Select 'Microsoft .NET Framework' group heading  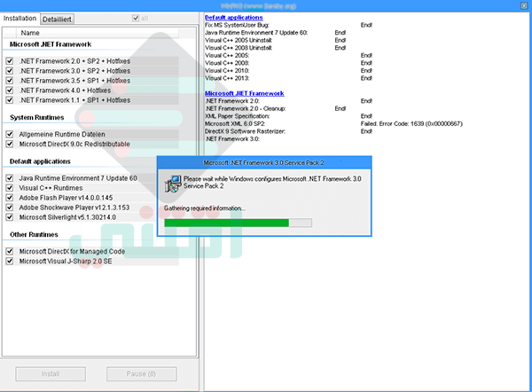[x=51, y=44]
